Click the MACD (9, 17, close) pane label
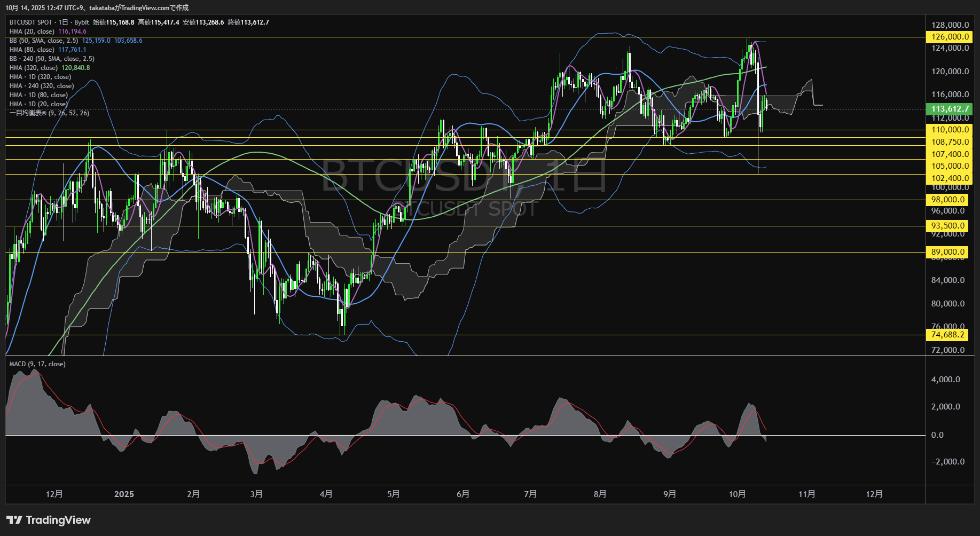Screen dimensions: 980x536 (37, 364)
